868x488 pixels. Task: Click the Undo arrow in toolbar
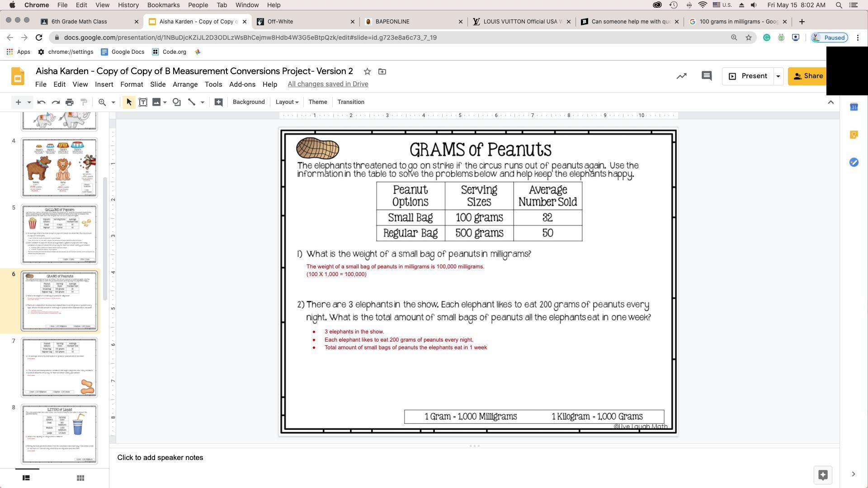coord(41,102)
